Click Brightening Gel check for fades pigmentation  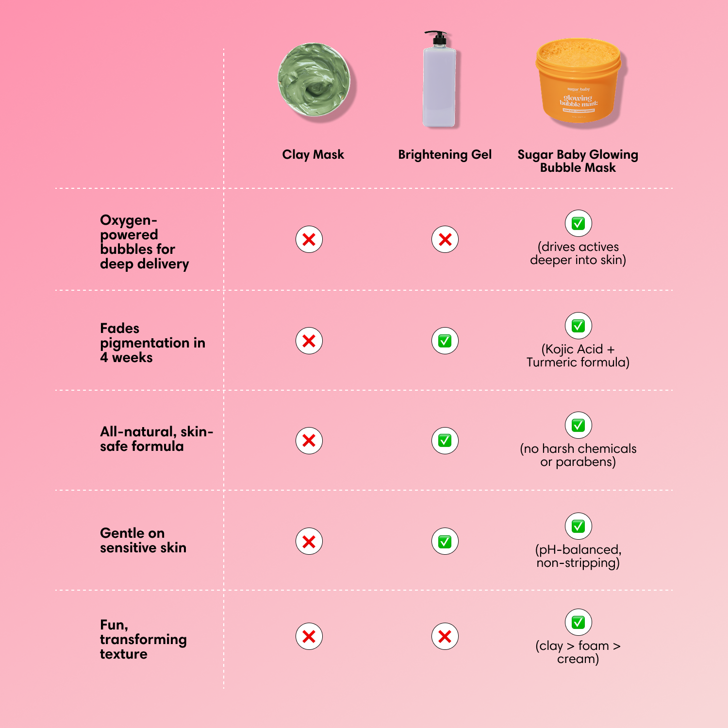pyautogui.click(x=445, y=341)
